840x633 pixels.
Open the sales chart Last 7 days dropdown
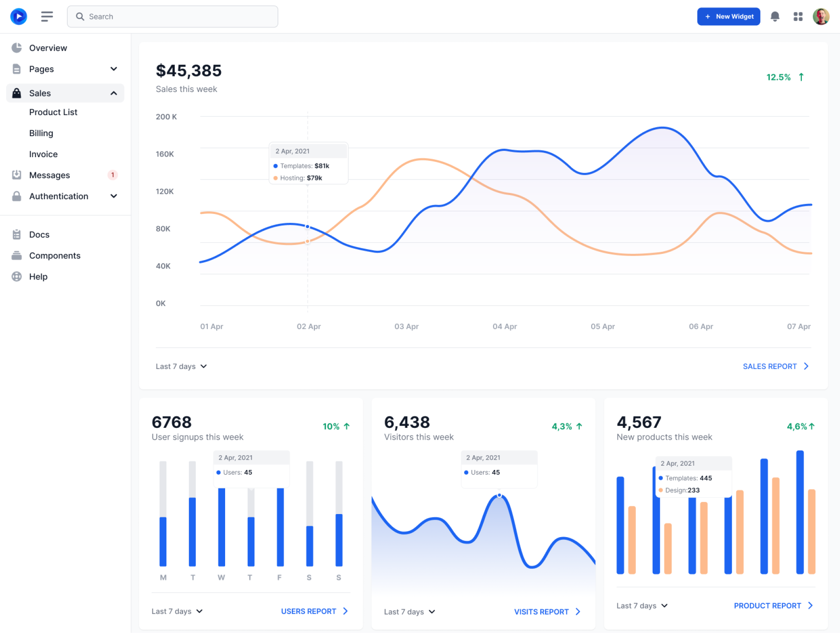pyautogui.click(x=181, y=367)
